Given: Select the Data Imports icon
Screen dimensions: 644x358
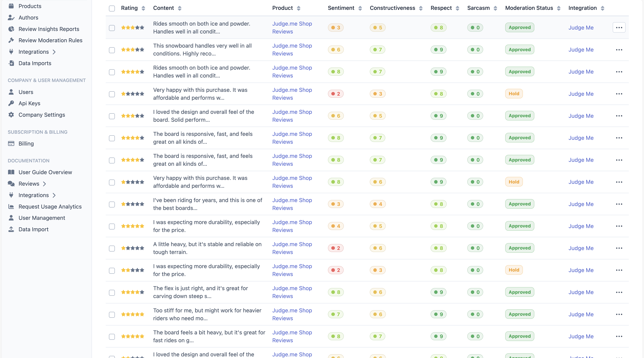Looking at the screenshot, I should pos(11,63).
